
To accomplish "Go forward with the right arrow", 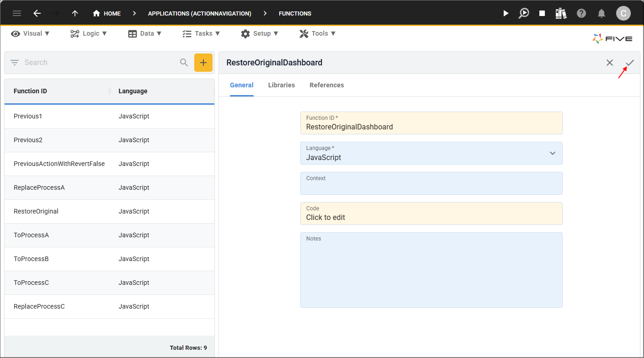I will click(56, 13).
